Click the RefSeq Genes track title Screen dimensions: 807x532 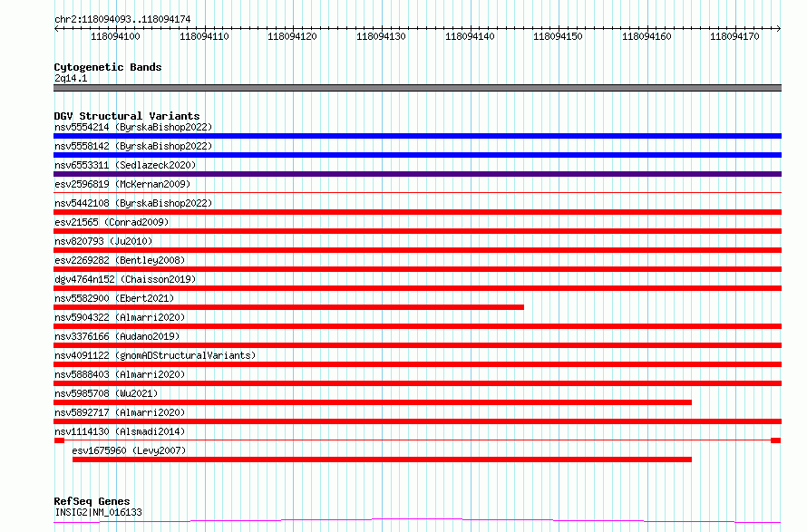pyautogui.click(x=92, y=501)
